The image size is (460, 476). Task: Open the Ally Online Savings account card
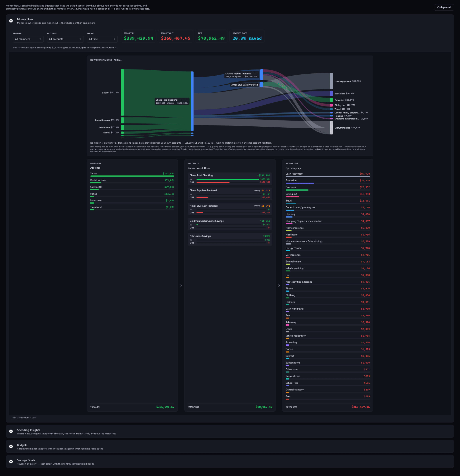coord(230,239)
